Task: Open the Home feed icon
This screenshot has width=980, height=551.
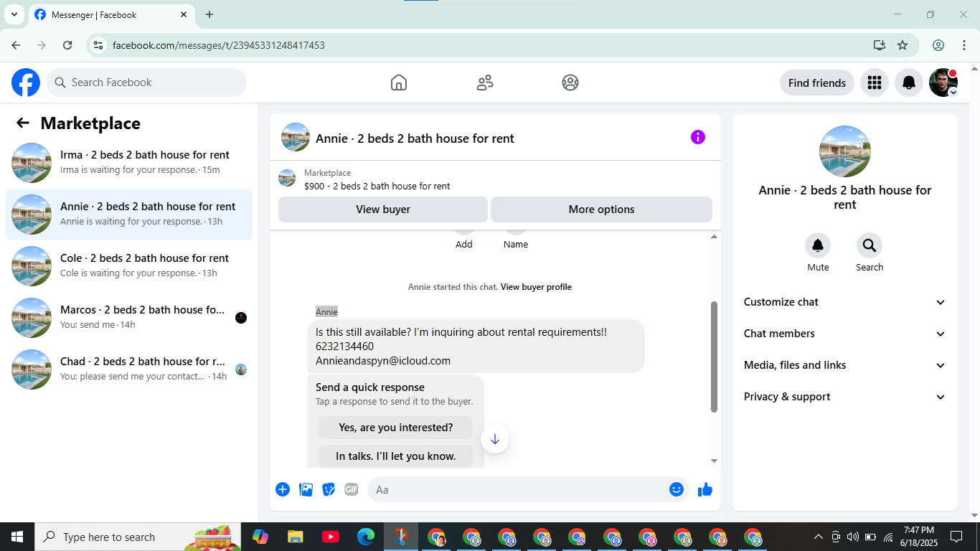Action: click(x=399, y=83)
